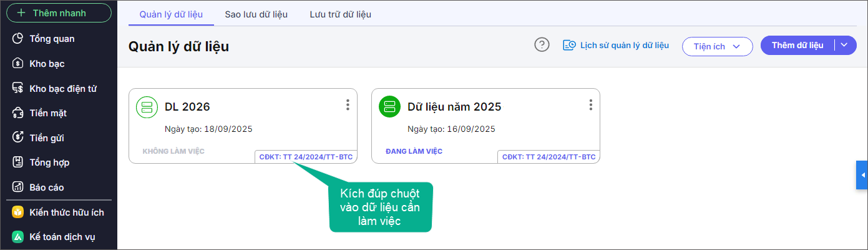Expand the blue side panel arrow
868x250 pixels.
click(862, 174)
